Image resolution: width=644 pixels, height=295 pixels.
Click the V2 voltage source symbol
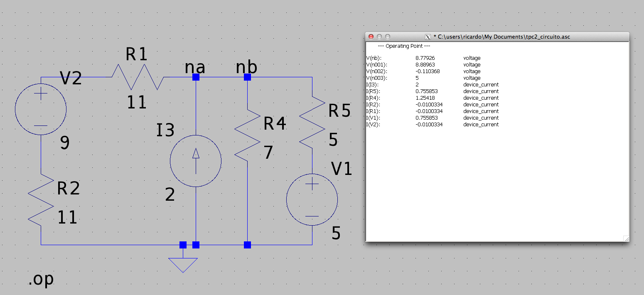[41, 109]
